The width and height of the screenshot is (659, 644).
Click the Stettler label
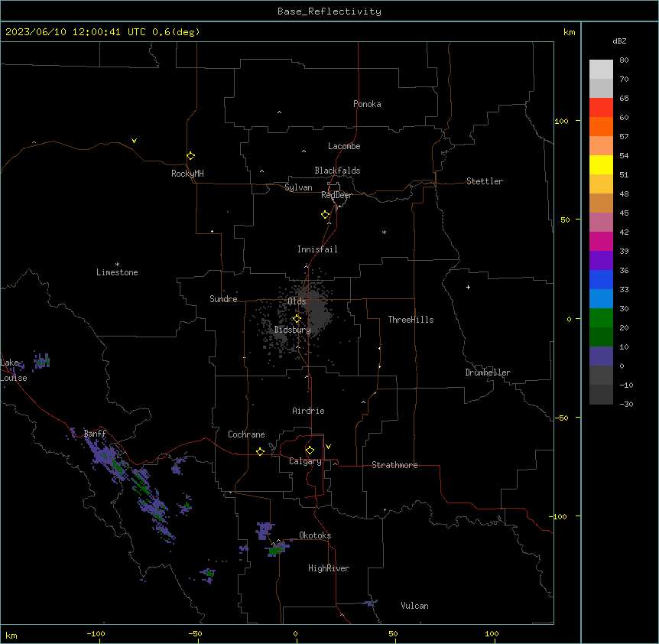(485, 181)
